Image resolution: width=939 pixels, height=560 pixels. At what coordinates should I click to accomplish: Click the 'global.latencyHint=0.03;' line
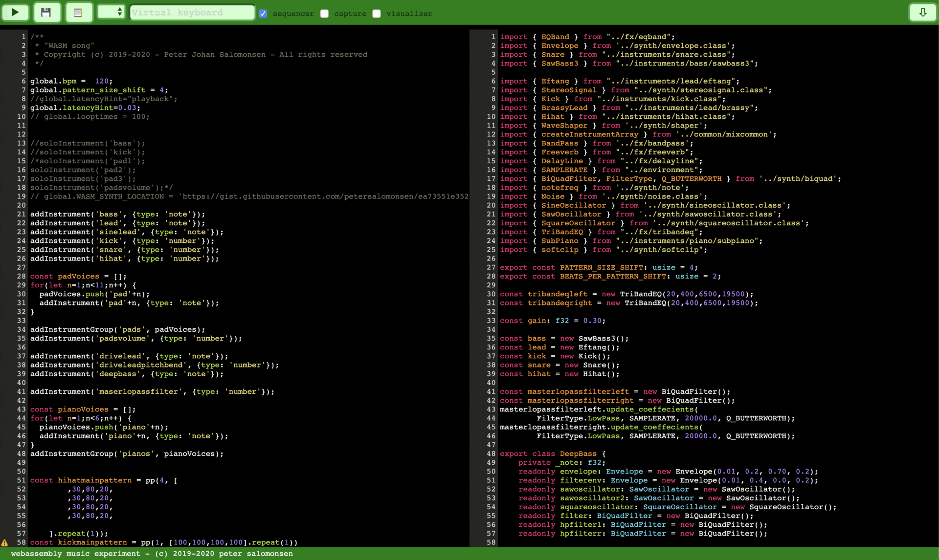85,108
